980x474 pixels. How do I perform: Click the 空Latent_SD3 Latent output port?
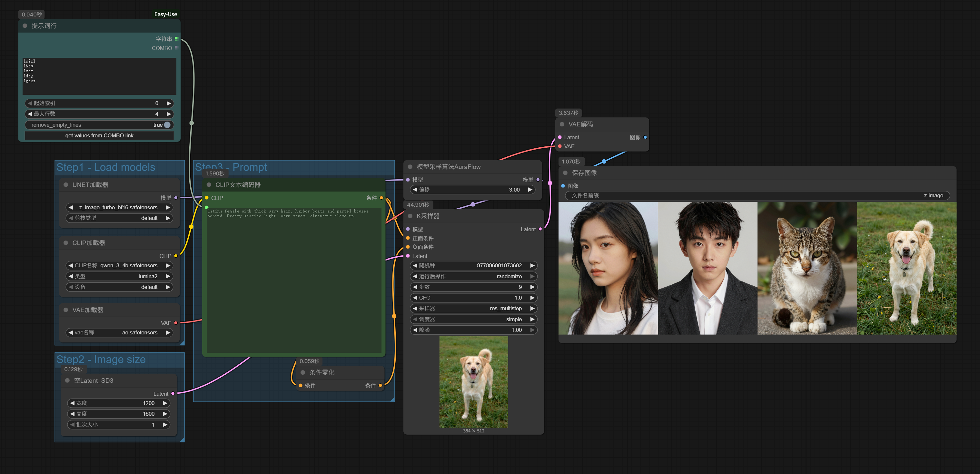pyautogui.click(x=173, y=394)
